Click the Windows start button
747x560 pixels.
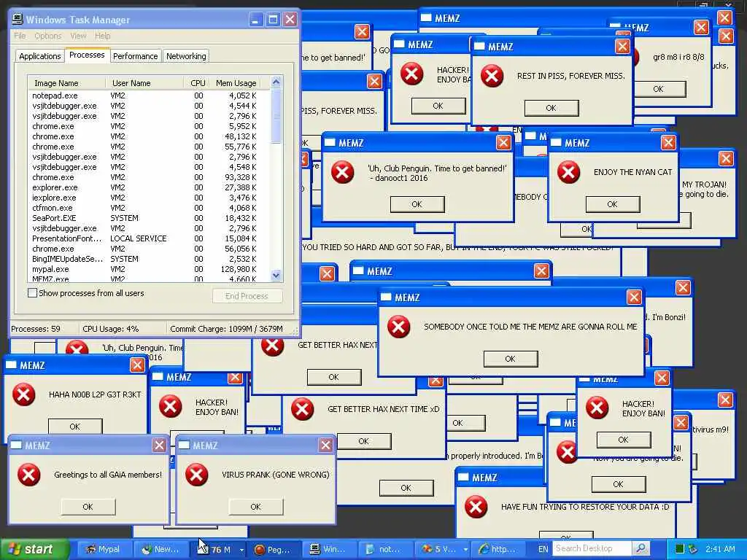pos(34,549)
